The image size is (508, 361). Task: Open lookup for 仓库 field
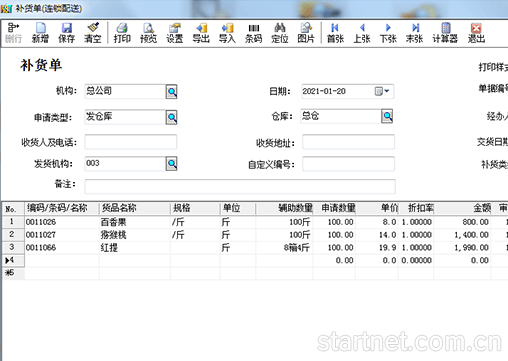pos(387,116)
